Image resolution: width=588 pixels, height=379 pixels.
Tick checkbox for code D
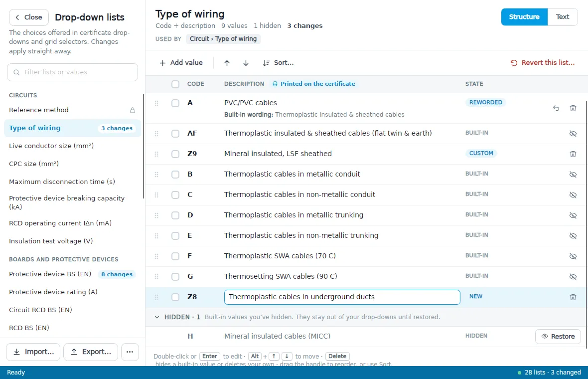coord(175,215)
